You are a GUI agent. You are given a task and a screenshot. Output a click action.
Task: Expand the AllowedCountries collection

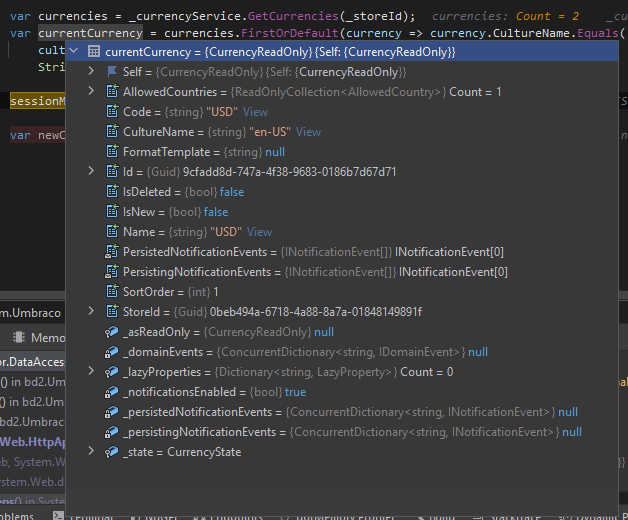tap(91, 91)
